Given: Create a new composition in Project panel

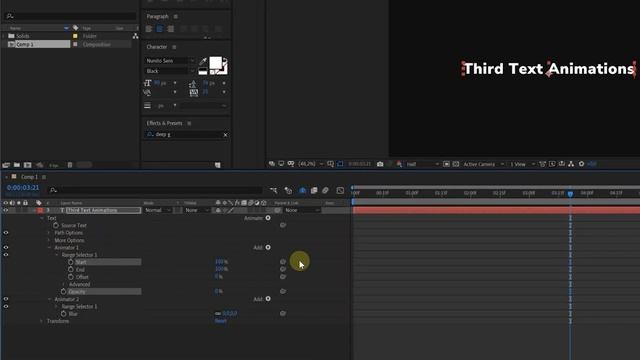Looking at the screenshot, I should coord(27,165).
